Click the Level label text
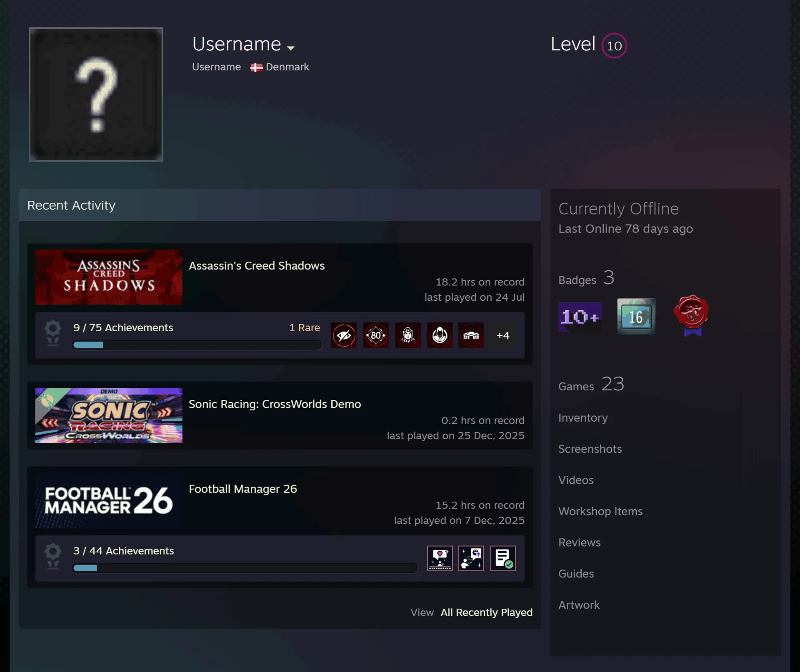 [573, 44]
